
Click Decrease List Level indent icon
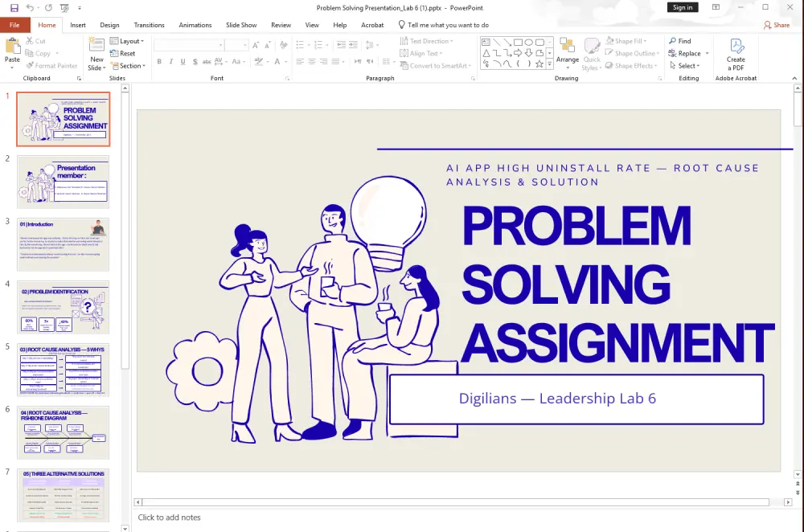pos(341,45)
